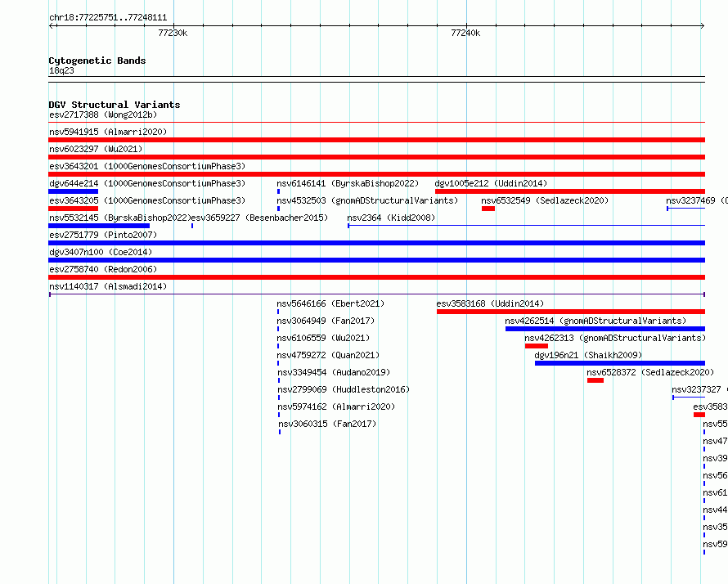Open dgv644e214 (1000GenomesConsortiumPhase3) label
The image size is (728, 584).
[x=147, y=183]
